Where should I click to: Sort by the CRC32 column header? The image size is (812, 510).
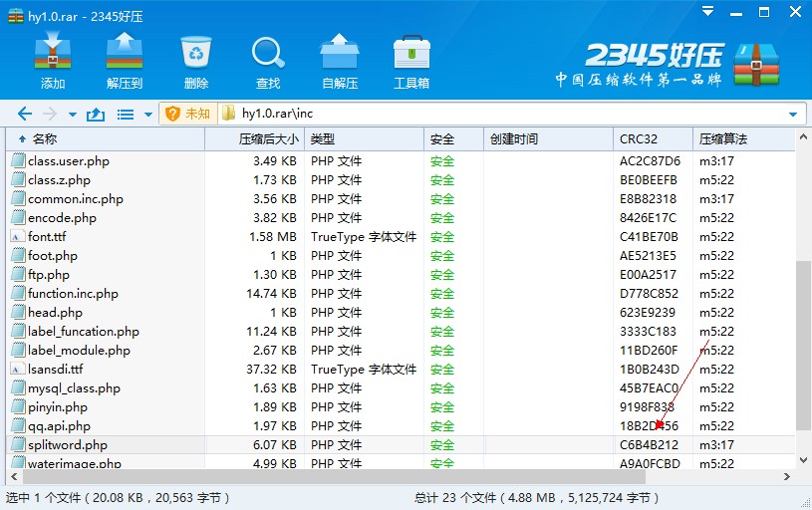[653, 138]
